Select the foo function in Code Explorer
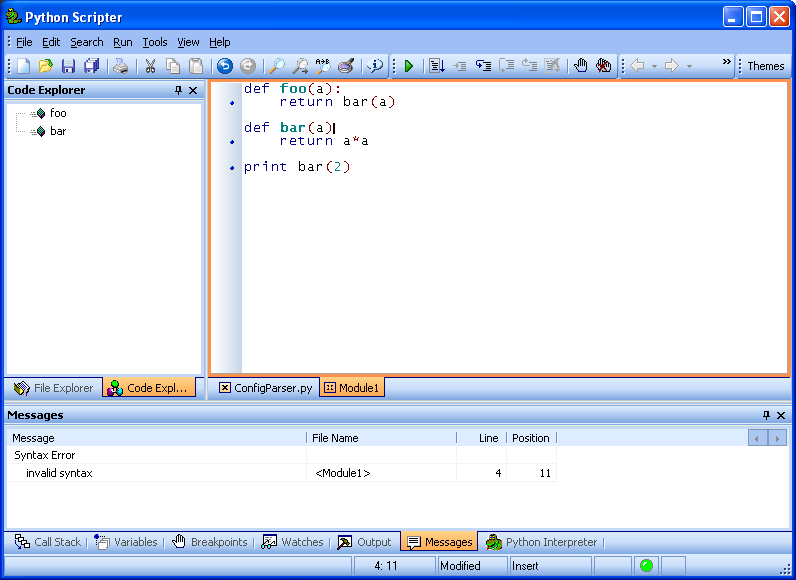The width and height of the screenshot is (796, 580). tap(58, 113)
